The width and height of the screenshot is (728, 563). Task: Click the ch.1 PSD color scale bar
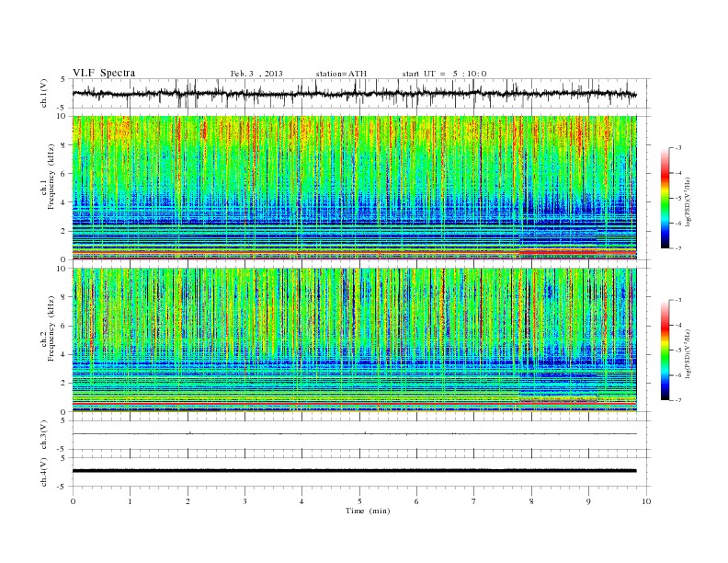(x=665, y=198)
